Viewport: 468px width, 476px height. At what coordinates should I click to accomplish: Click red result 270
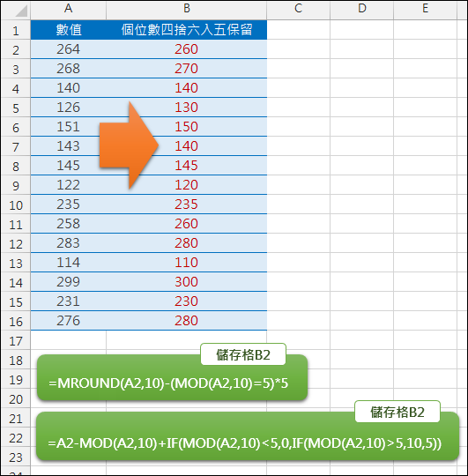[x=186, y=69]
